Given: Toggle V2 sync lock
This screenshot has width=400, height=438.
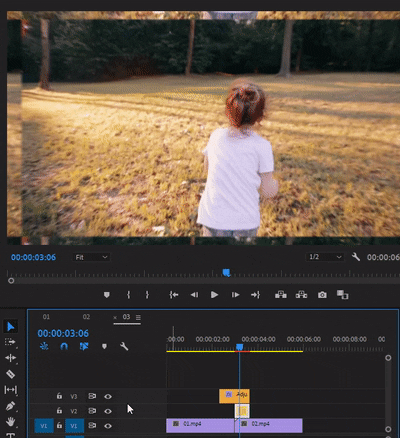Looking at the screenshot, I should [x=92, y=411].
